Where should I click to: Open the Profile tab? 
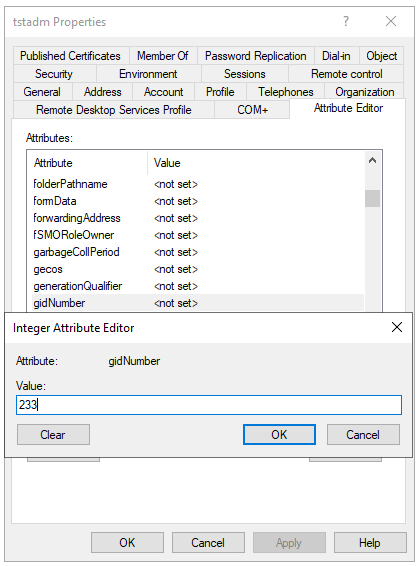tap(220, 92)
